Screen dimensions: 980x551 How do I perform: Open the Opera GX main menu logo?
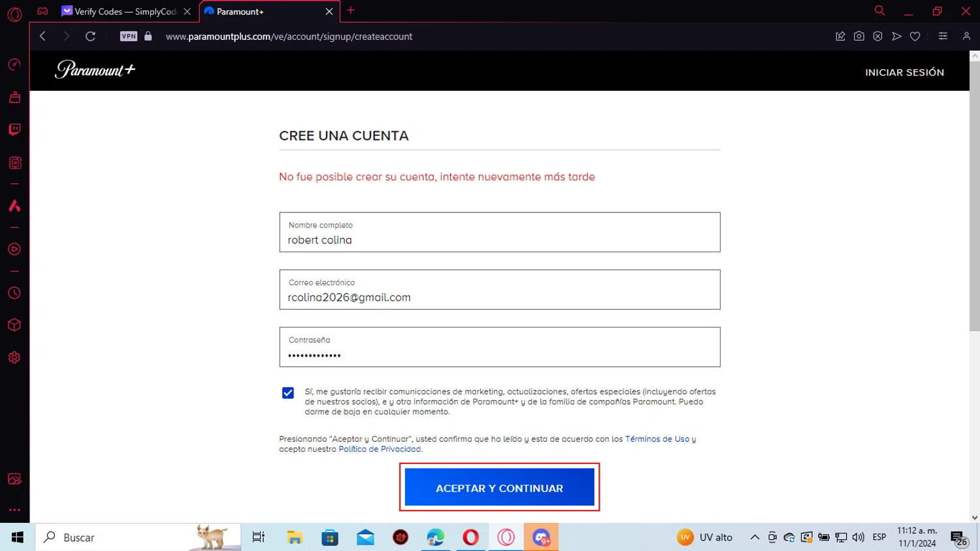click(x=14, y=14)
